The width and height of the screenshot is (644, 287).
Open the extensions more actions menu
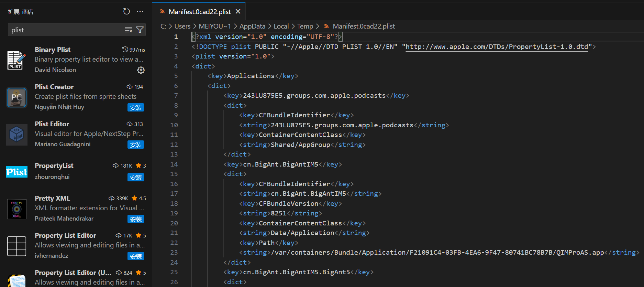click(x=140, y=11)
